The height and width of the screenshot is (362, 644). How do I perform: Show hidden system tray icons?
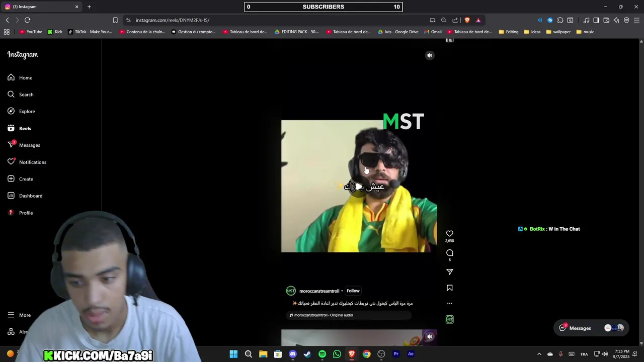[x=539, y=354]
